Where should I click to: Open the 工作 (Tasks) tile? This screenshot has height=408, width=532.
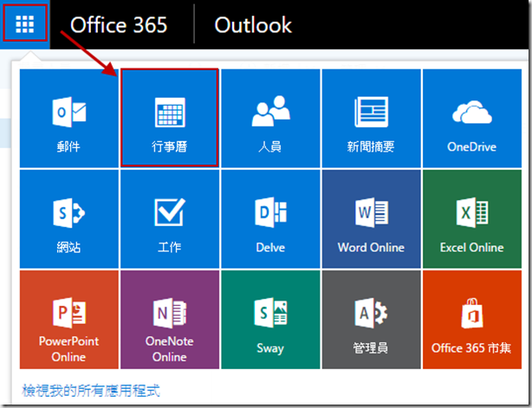170,218
